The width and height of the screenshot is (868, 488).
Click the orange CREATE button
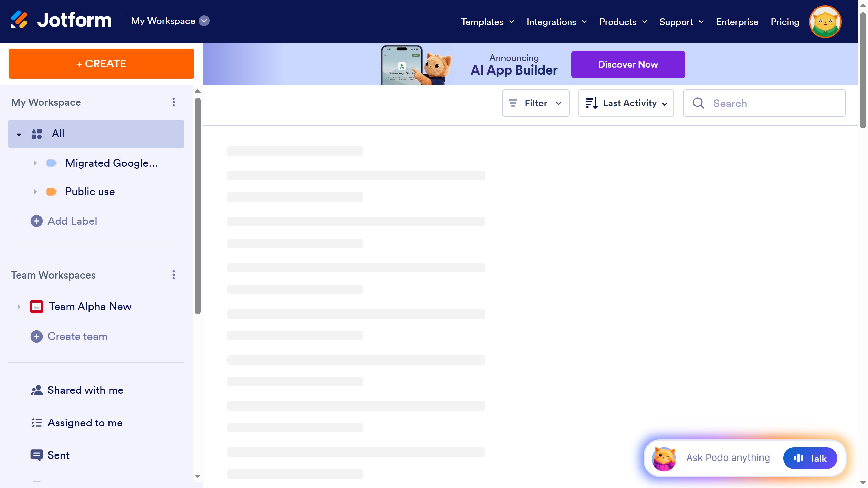click(101, 64)
